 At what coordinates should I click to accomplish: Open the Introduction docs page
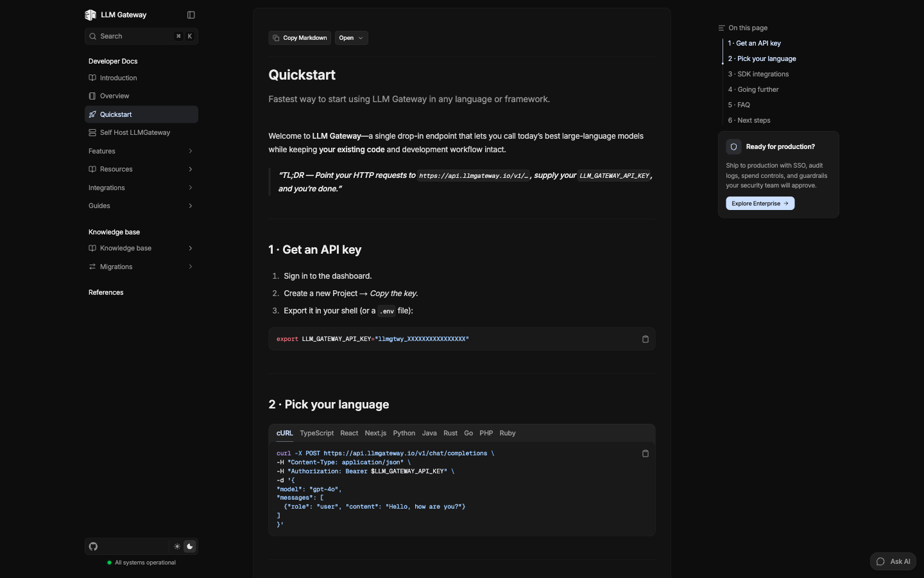tap(141, 78)
